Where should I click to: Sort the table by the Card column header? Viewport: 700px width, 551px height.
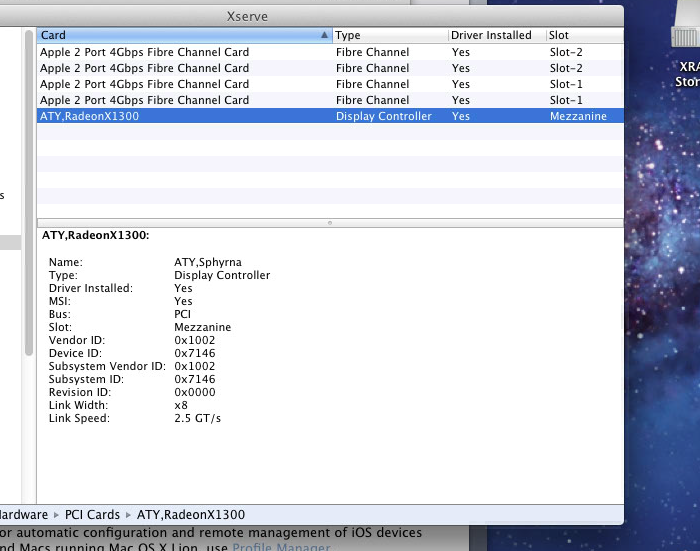pyautogui.click(x=184, y=35)
